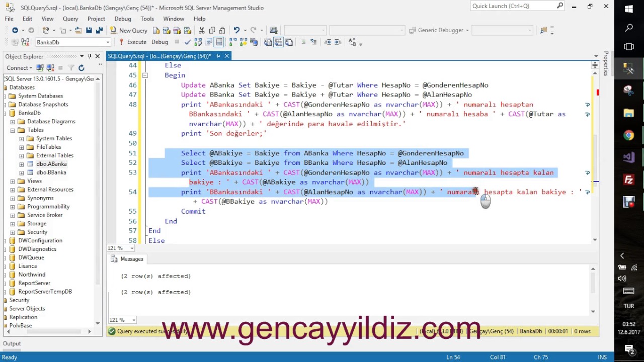Open the Tools menu
Viewport: 644px width, 362px height.
click(147, 19)
